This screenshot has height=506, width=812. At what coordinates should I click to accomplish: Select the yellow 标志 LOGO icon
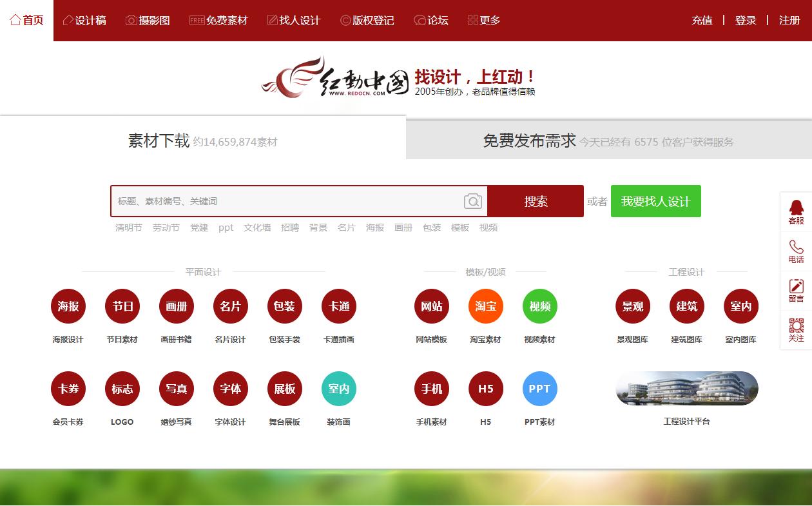click(122, 389)
